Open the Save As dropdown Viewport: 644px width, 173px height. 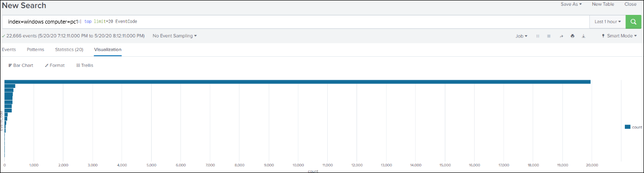(x=571, y=4)
